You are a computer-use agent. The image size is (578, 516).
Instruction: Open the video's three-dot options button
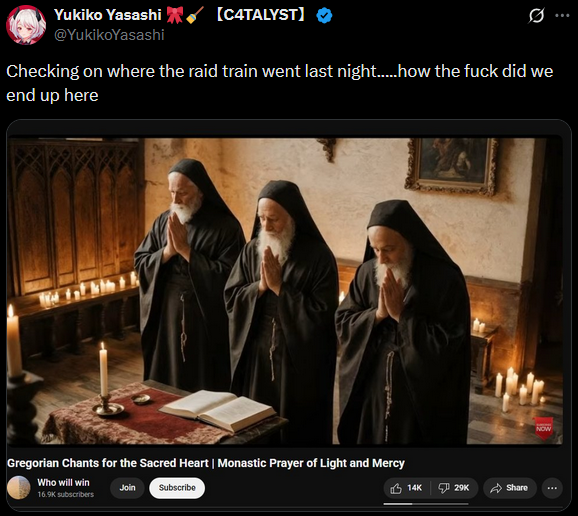click(x=552, y=488)
